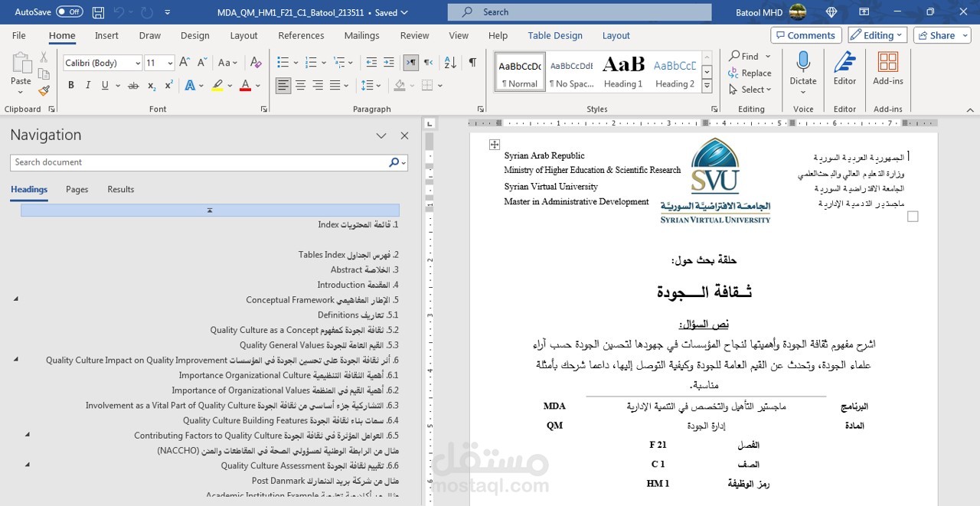Open the Font dialog launcher
The height and width of the screenshot is (506, 980).
(263, 109)
